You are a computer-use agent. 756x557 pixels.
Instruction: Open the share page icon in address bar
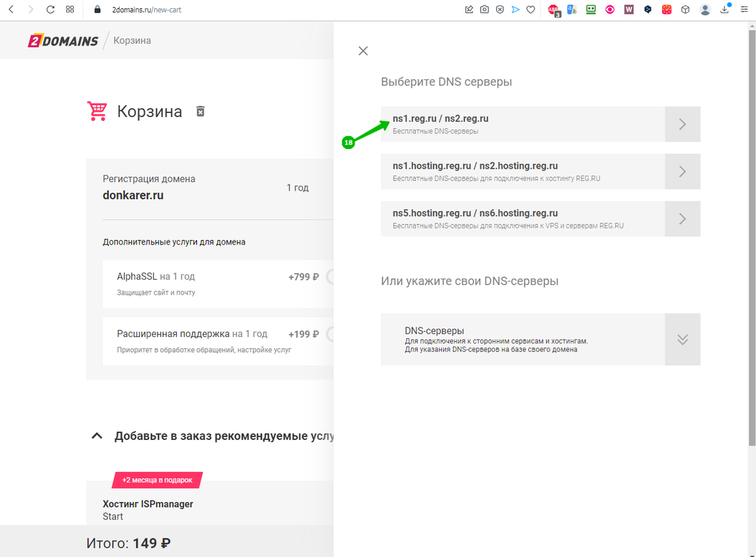tap(469, 9)
